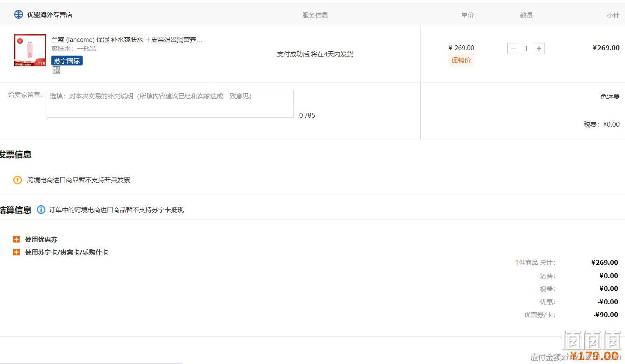Select the 发票信息 section heading

[15, 154]
